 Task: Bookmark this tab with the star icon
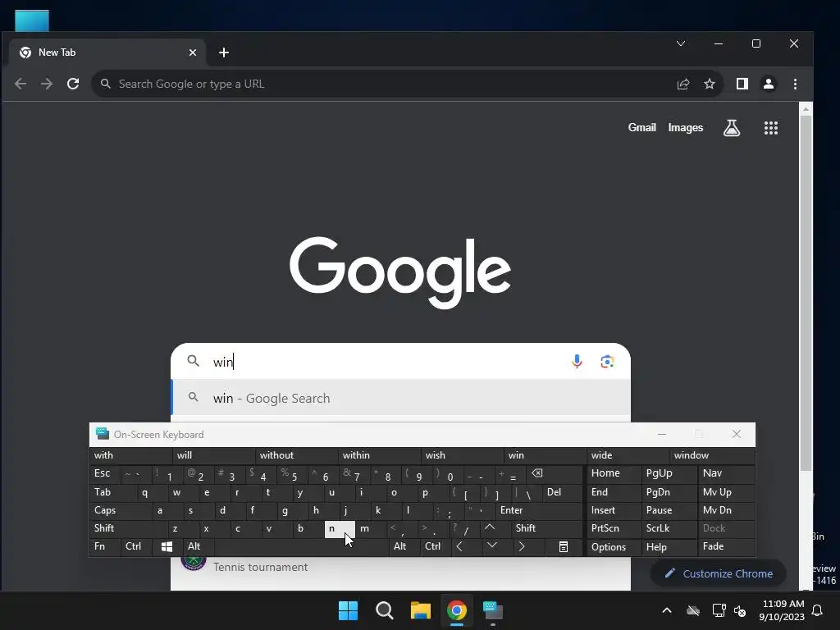pos(710,84)
